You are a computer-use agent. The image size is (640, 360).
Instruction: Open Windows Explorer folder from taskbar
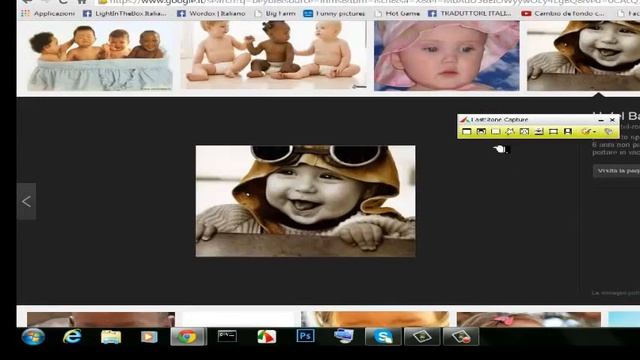111,337
